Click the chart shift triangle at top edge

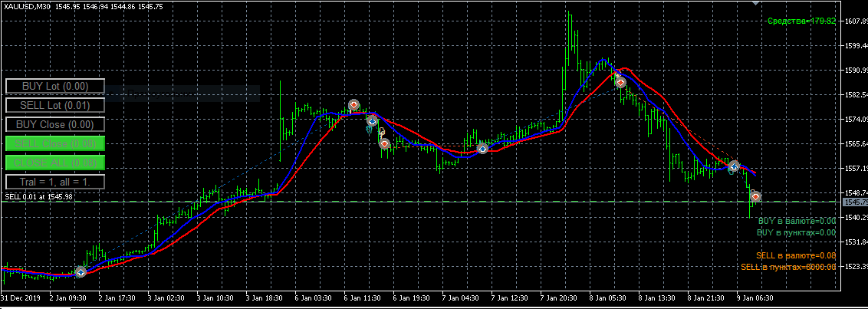756,3
